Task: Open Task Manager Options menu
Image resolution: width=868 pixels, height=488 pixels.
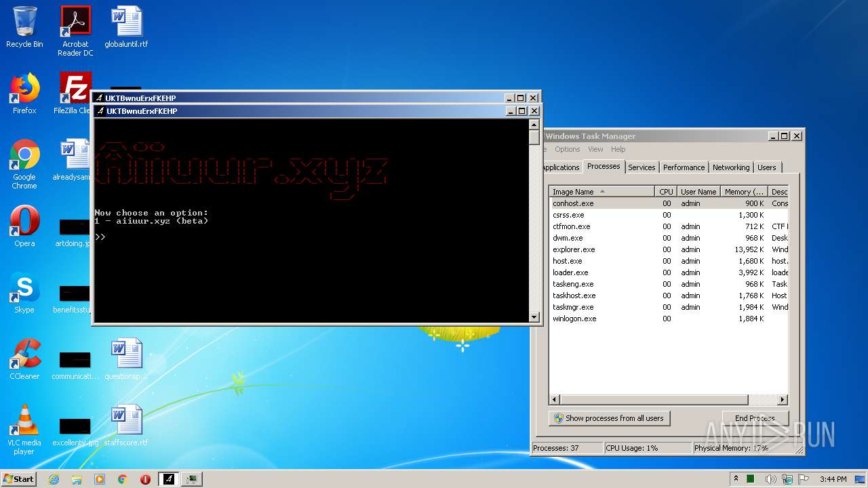Action: (x=567, y=149)
